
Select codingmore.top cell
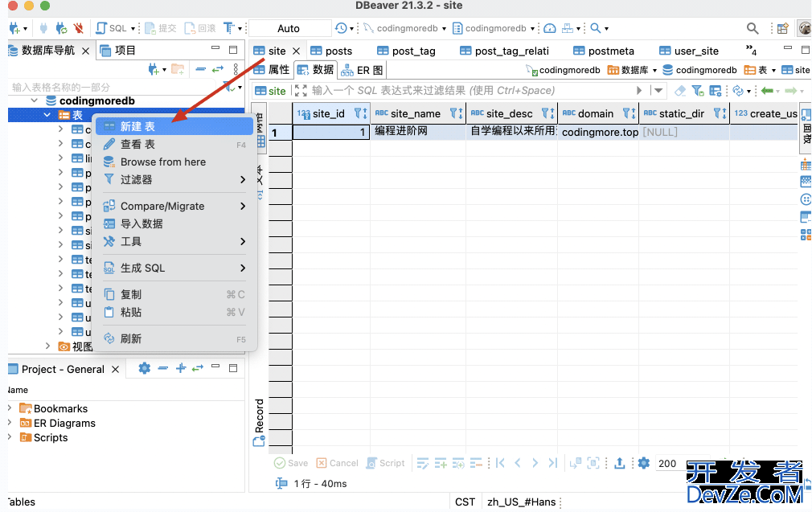click(598, 132)
